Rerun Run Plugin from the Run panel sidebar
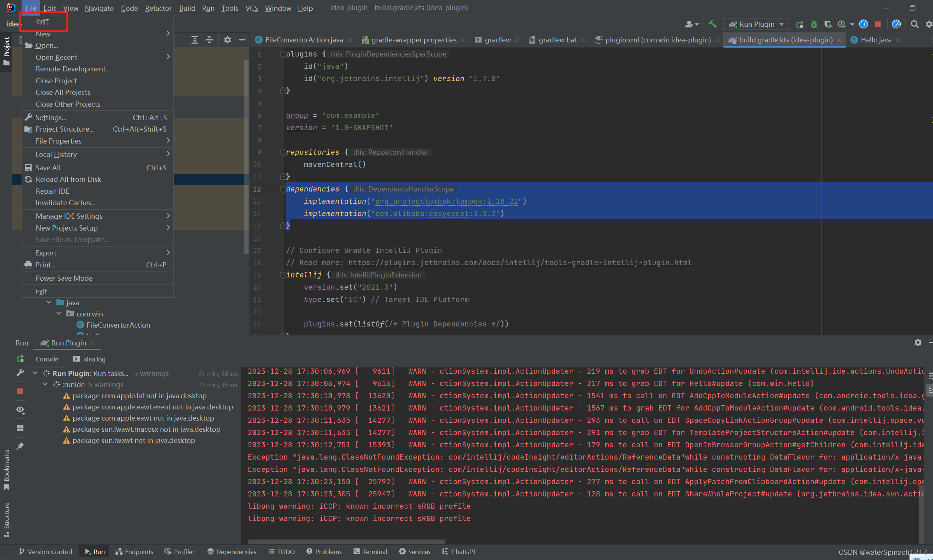The height and width of the screenshot is (560, 933). point(20,358)
